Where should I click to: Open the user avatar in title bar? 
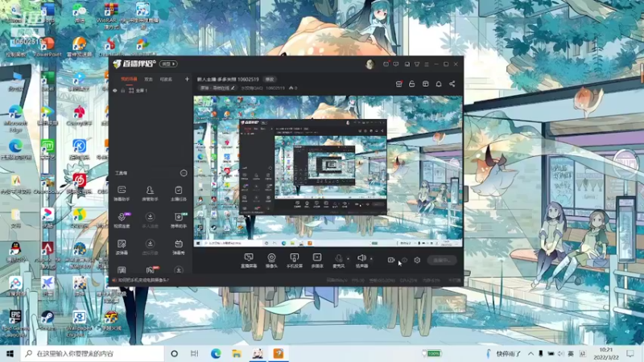[369, 64]
